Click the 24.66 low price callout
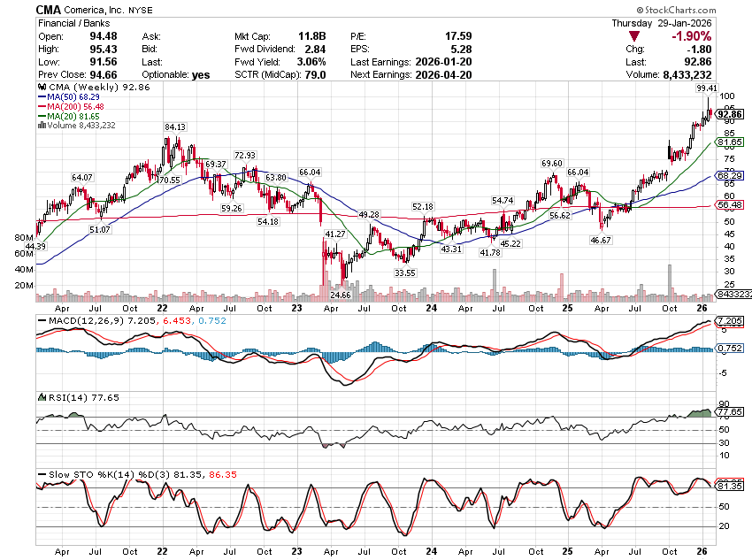 coord(341,295)
